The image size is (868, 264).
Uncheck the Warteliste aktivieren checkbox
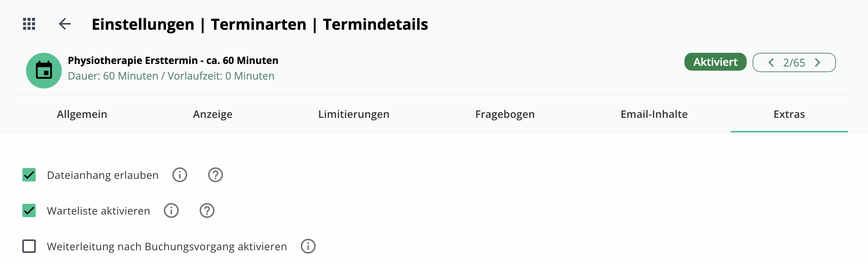click(x=29, y=210)
